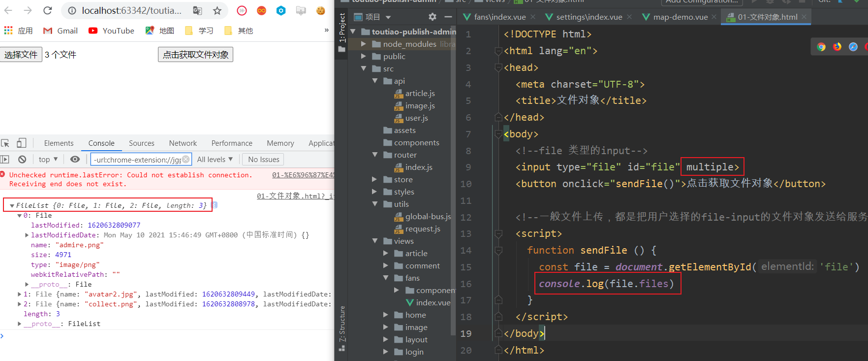The height and width of the screenshot is (361, 868).
Task: Switch to the Elements tab in DevTools
Action: click(x=59, y=143)
